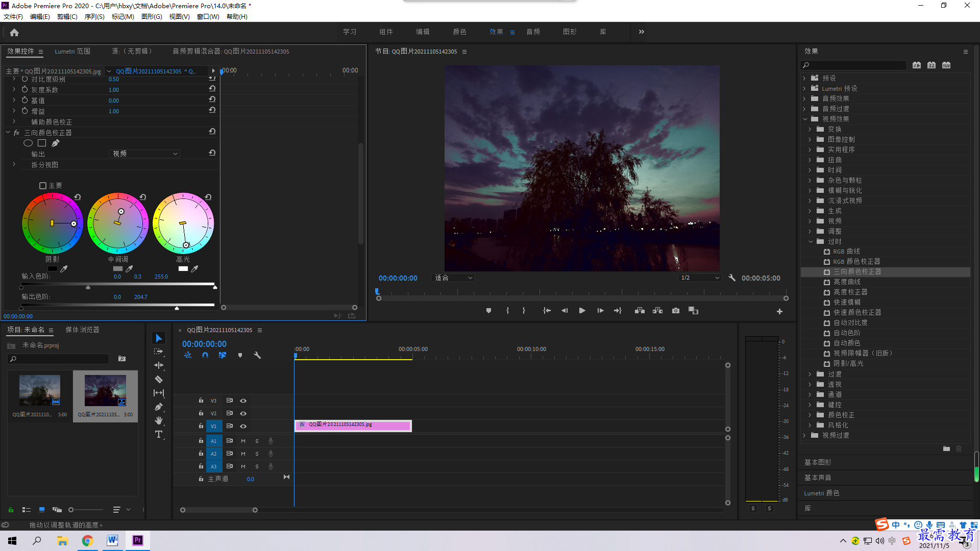Enable the 主要 checkbox

[43, 186]
